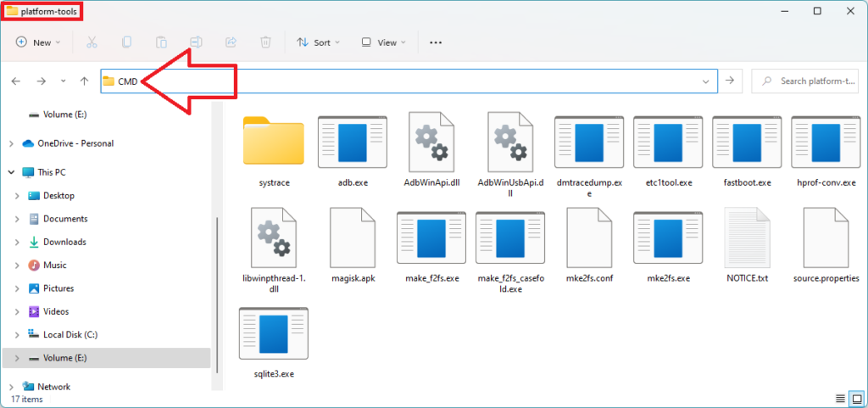This screenshot has height=408, width=868.
Task: Switch to the large icons view in the status bar
Action: [x=855, y=398]
